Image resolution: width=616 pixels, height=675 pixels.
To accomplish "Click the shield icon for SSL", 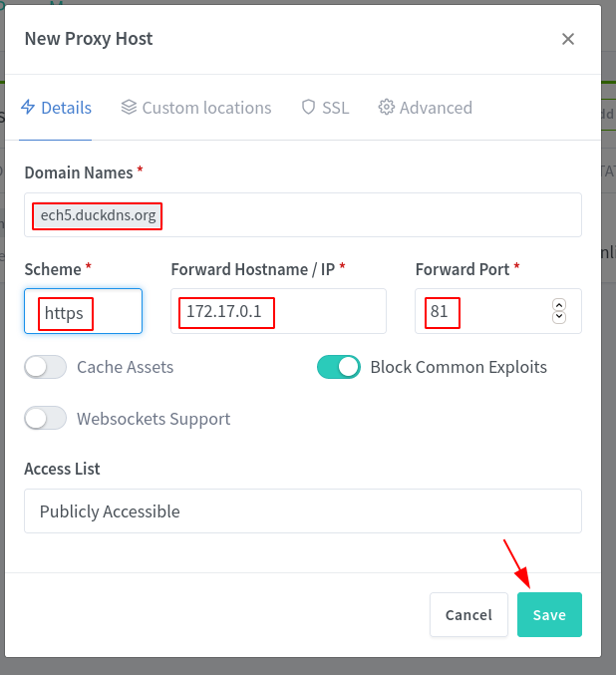I will click(x=308, y=108).
